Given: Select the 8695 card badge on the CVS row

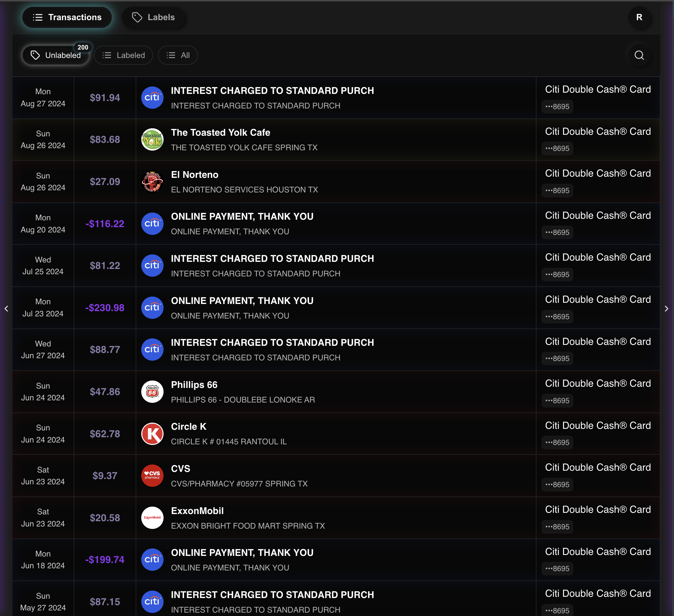Looking at the screenshot, I should point(557,485).
